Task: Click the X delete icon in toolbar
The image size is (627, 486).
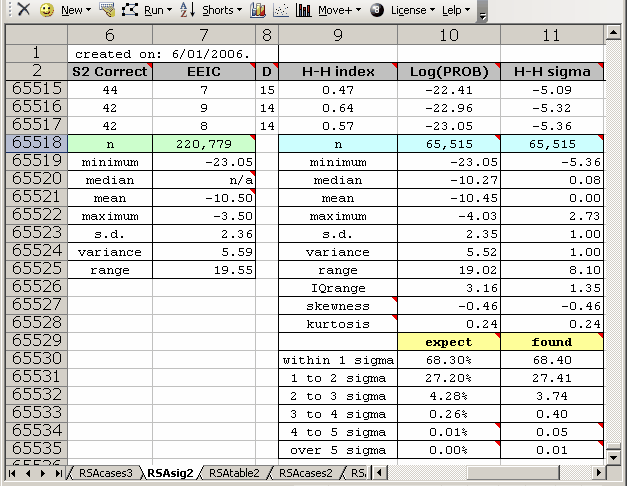Action: 23,10
